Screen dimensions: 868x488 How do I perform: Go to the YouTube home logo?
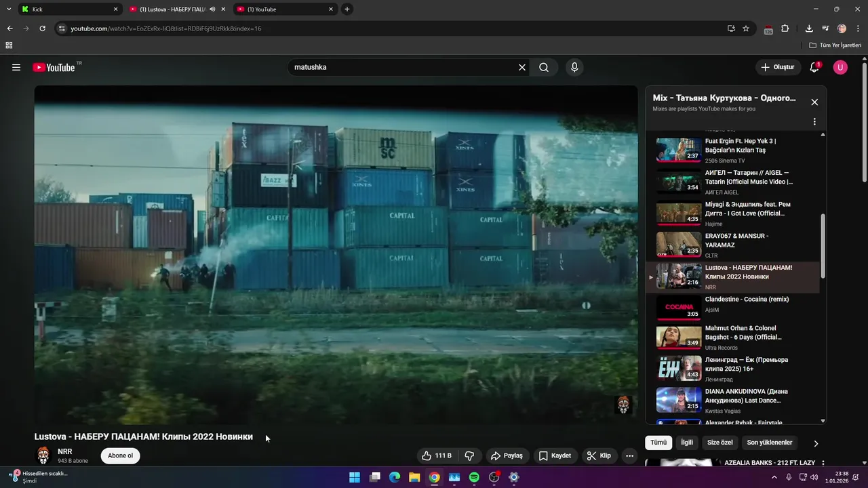54,67
